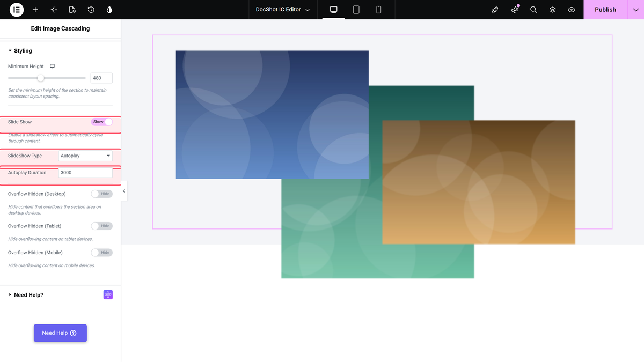Image resolution: width=644 pixels, height=362 pixels.
Task: Click the SlideShow Type label
Action: pos(25,156)
